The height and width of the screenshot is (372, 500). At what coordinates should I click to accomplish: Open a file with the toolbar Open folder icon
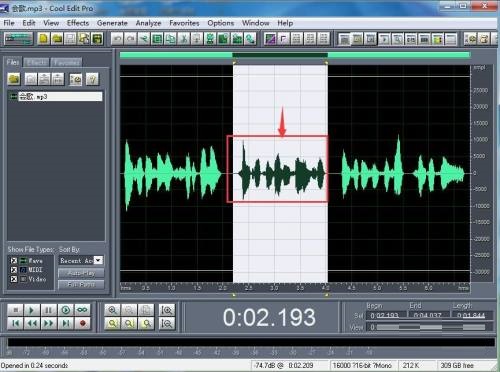(x=57, y=39)
